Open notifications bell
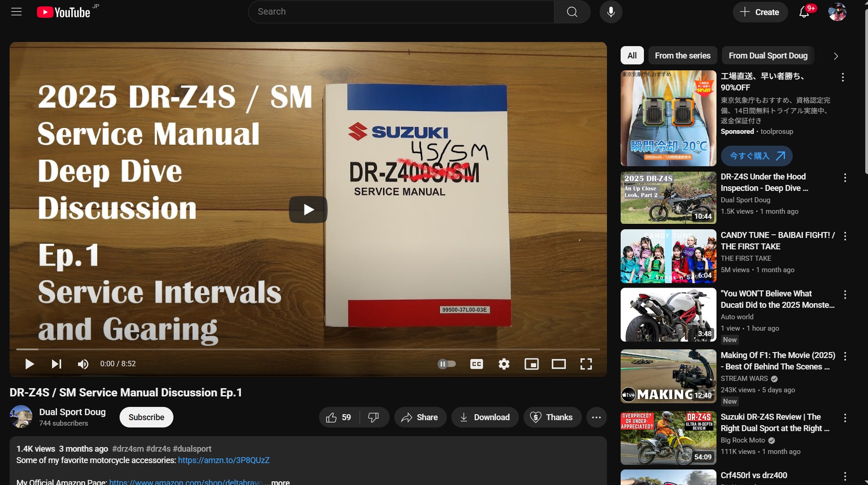 click(804, 12)
